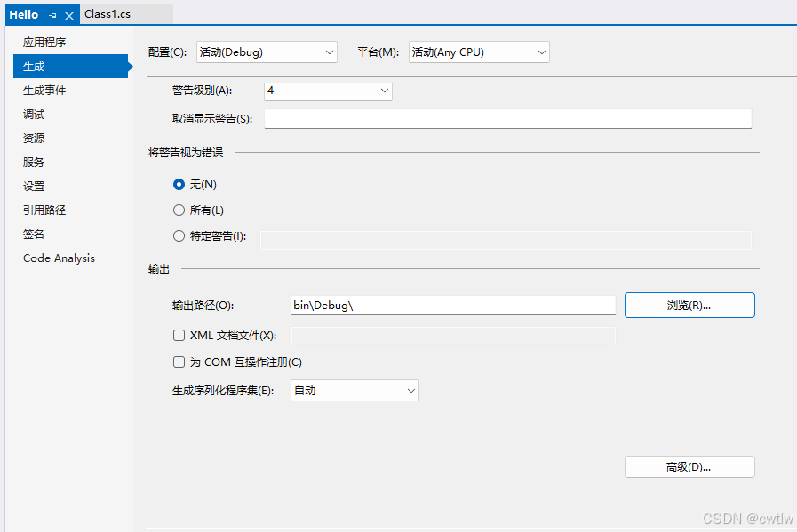Viewport: 797px width, 532px height.
Task: Open the Code Analysis page
Action: click(59, 258)
